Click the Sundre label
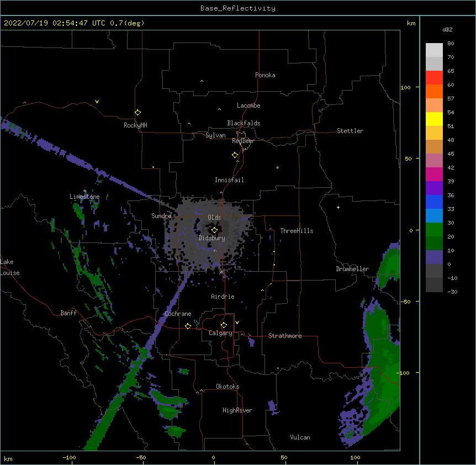Screen dimensions: 476x465 (161, 216)
